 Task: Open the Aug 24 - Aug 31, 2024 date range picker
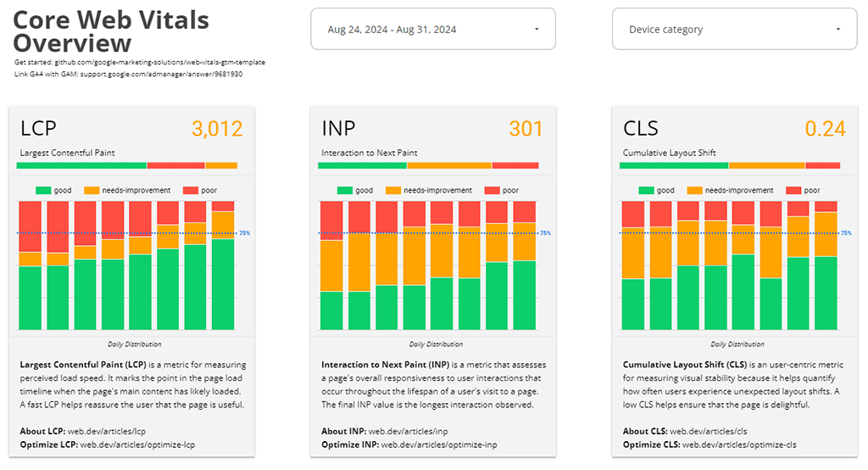(x=432, y=29)
